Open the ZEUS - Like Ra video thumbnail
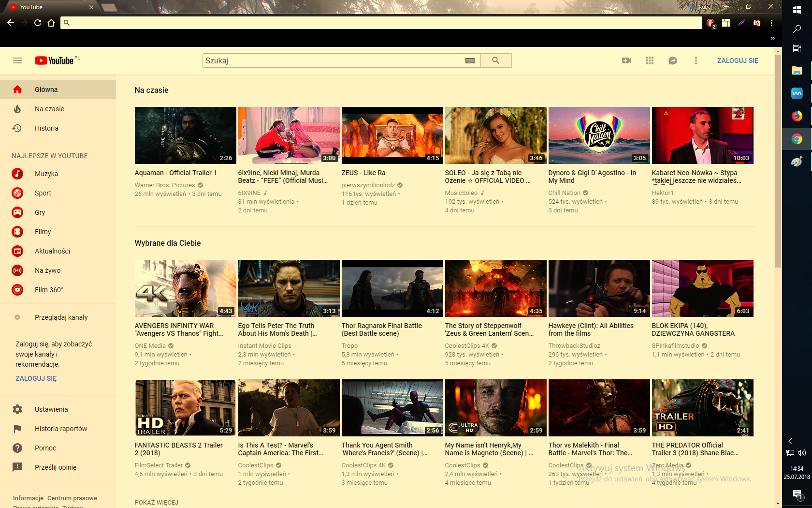This screenshot has width=812, height=508. click(x=392, y=135)
